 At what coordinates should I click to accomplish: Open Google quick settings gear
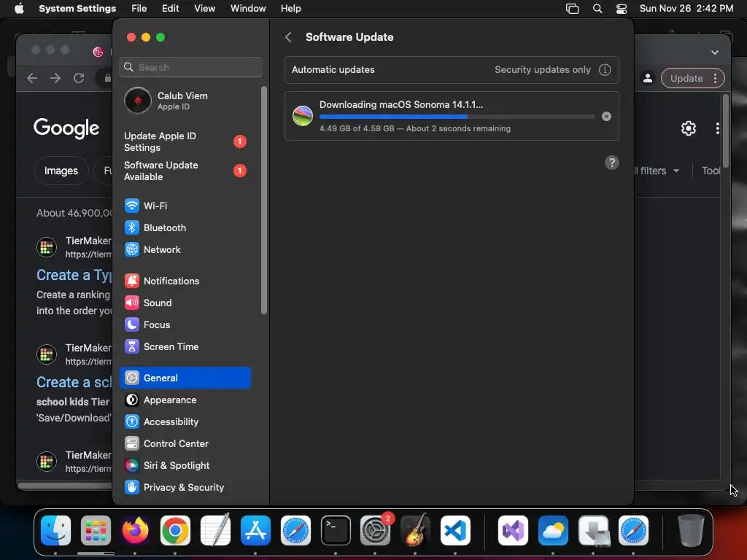tap(688, 128)
